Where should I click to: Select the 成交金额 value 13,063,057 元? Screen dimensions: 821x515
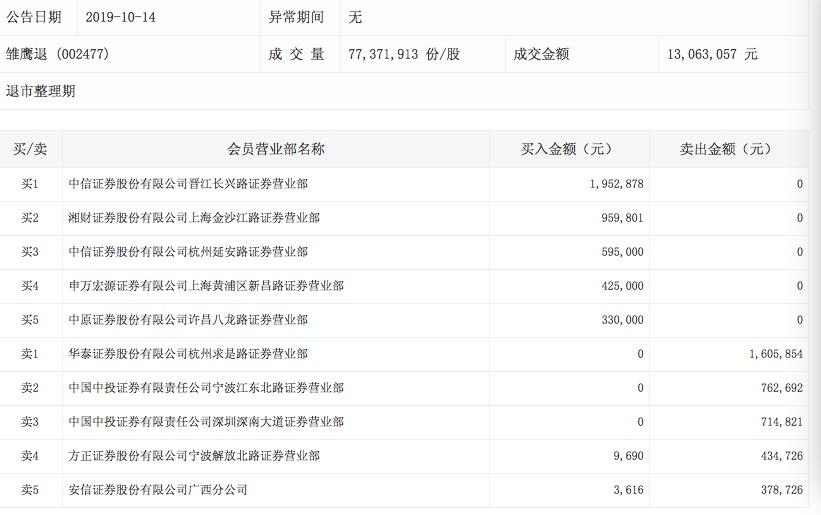tap(712, 54)
